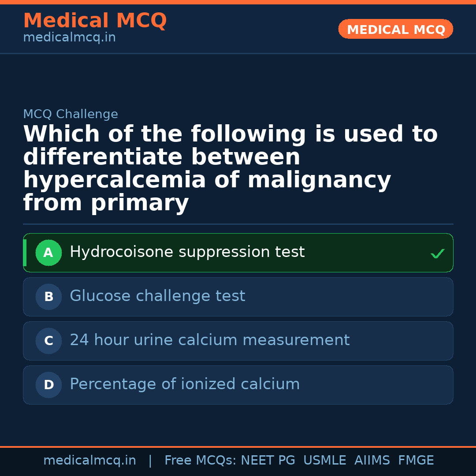Select the Percentage of ionized calcium text

[x=185, y=384]
